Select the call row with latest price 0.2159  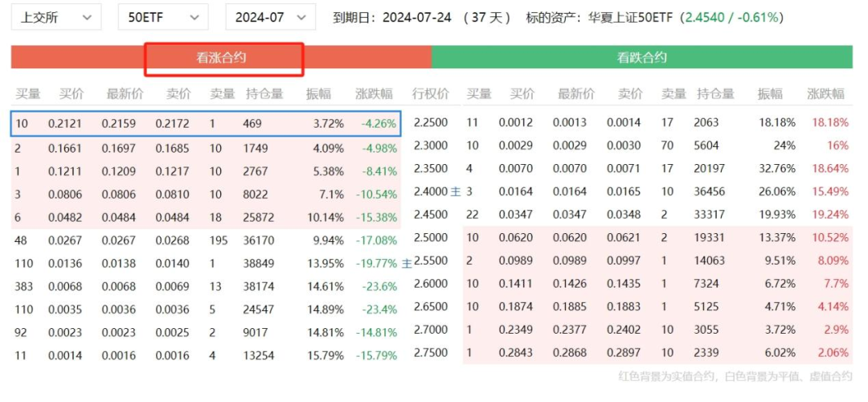point(206,124)
